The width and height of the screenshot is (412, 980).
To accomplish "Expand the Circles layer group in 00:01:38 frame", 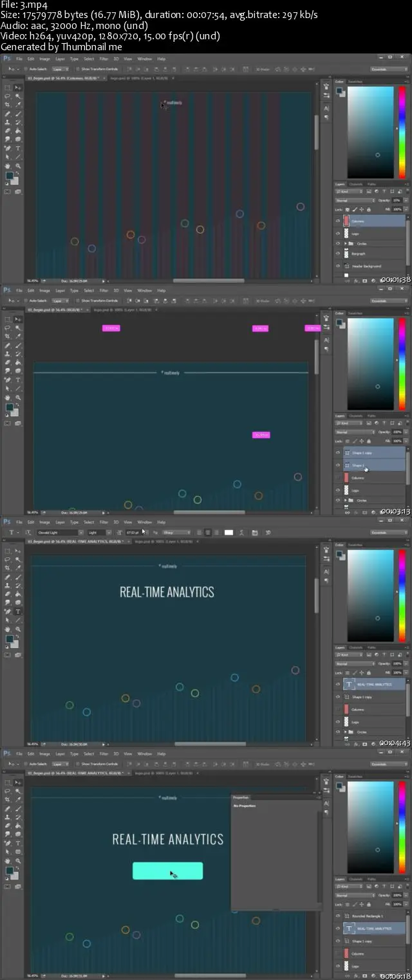I will 346,244.
